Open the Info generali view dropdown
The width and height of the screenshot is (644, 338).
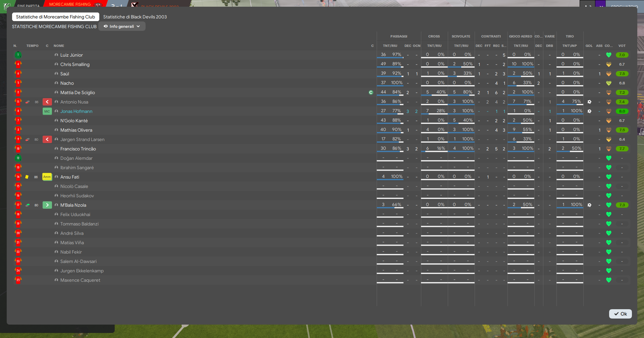pos(122,26)
